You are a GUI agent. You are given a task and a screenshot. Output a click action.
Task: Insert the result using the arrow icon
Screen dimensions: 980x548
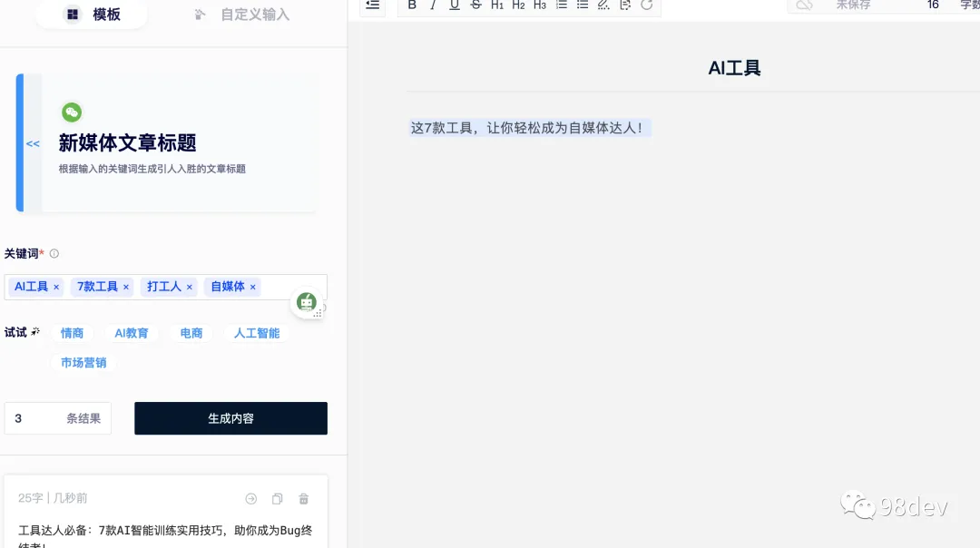(250, 498)
